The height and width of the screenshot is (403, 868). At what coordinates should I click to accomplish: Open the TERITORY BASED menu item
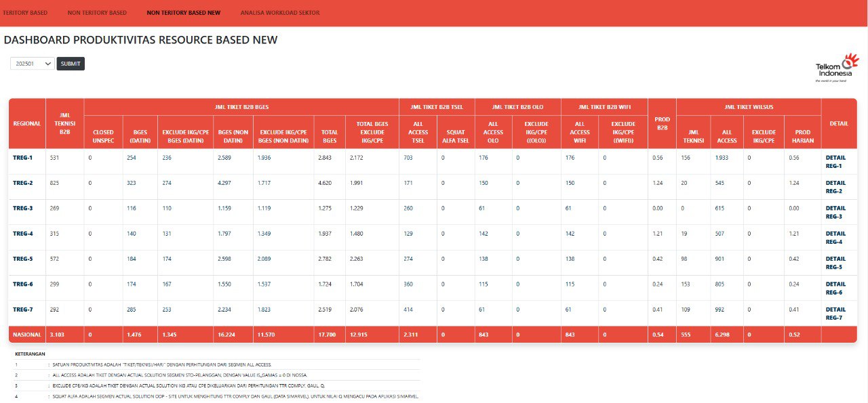pos(24,13)
